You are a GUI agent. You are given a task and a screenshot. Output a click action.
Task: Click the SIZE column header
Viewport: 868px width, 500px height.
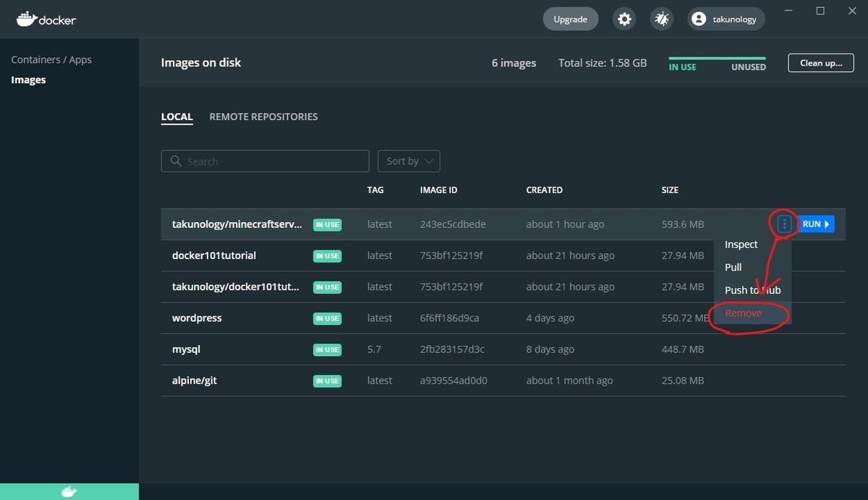tap(671, 190)
